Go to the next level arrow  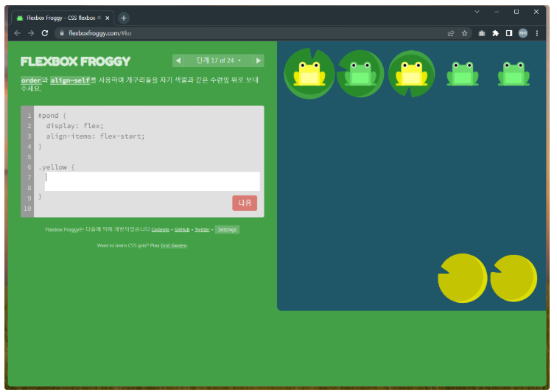[259, 60]
